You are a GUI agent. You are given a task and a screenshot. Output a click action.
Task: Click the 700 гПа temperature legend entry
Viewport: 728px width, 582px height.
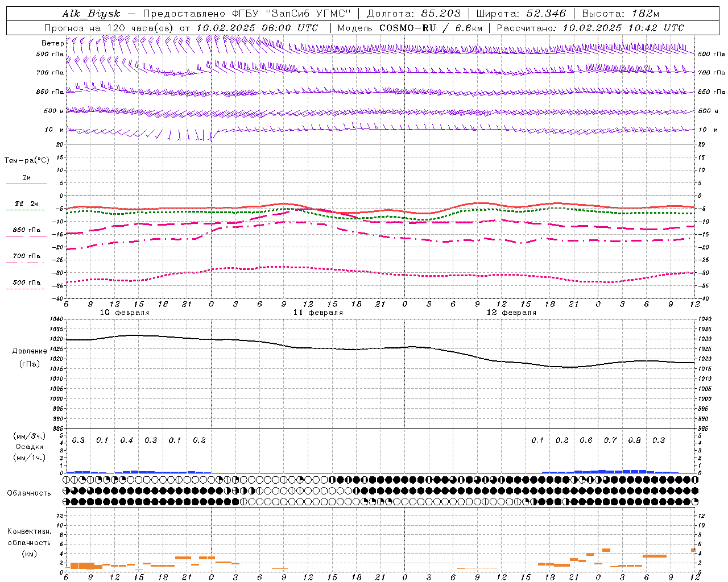[x=27, y=256]
